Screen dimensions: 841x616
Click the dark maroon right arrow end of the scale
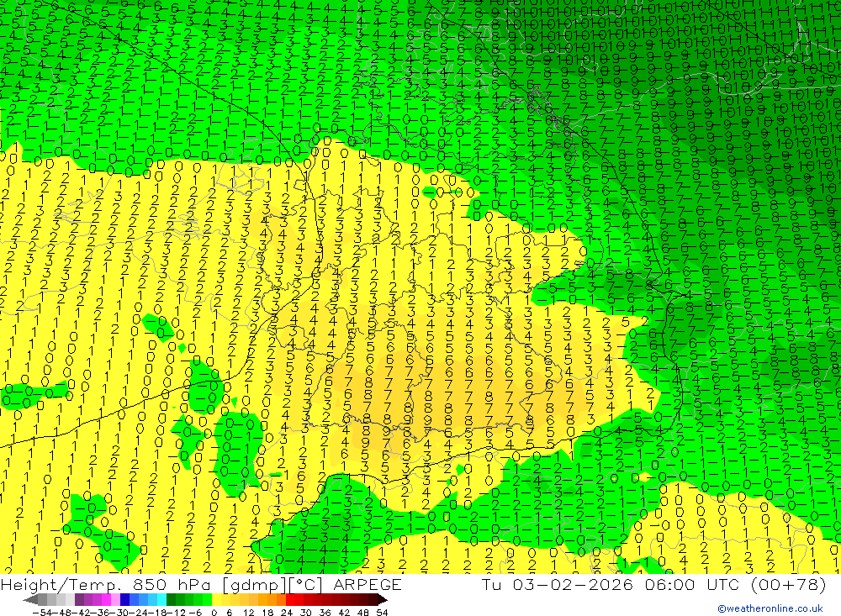tap(383, 600)
